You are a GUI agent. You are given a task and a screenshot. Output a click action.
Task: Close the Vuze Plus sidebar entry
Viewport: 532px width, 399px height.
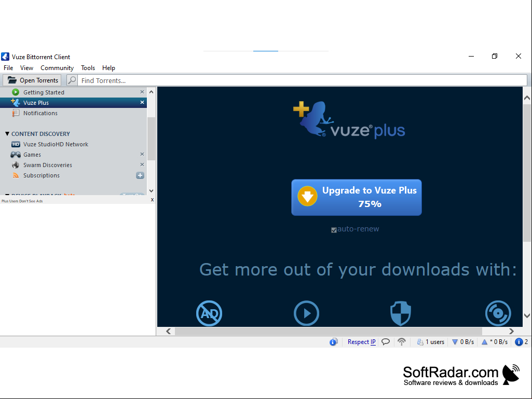142,102
